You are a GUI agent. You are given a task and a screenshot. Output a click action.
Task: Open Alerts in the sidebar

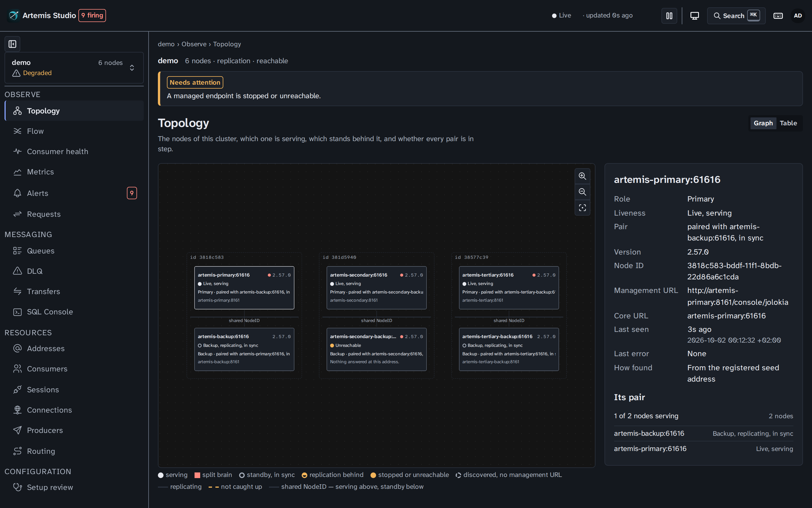[74, 193]
